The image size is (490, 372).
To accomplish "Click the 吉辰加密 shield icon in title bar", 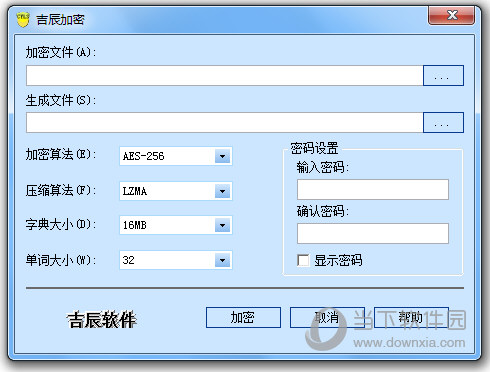I will (23, 20).
